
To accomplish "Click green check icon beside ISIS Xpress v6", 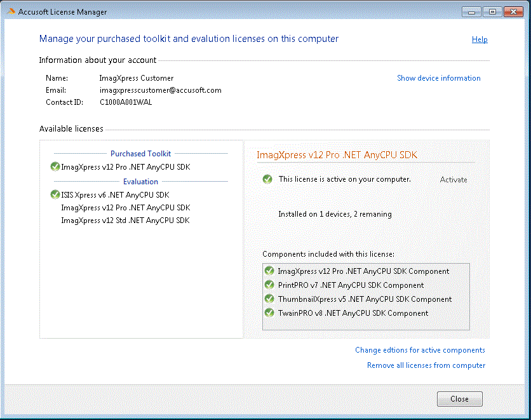I will tap(55, 195).
